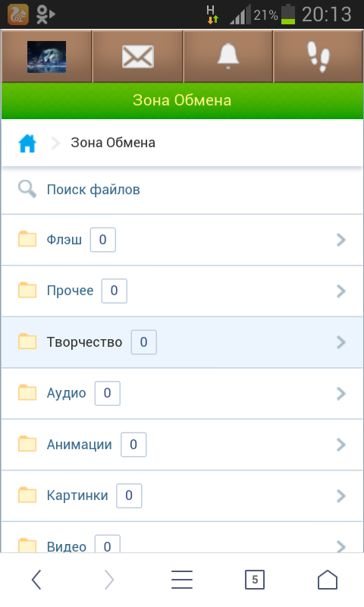Image resolution: width=364 pixels, height=607 pixels.
Task: Open the Прочее folder icon
Action: tap(27, 291)
